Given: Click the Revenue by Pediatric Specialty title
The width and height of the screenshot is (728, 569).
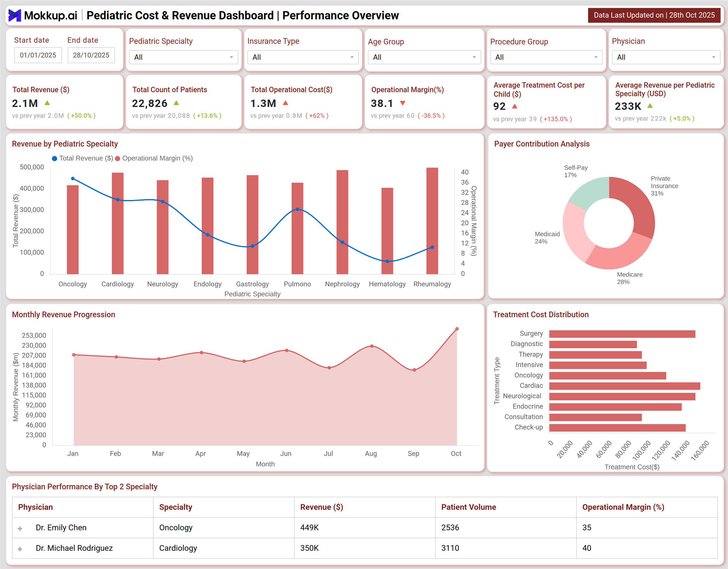Looking at the screenshot, I should click(65, 144).
